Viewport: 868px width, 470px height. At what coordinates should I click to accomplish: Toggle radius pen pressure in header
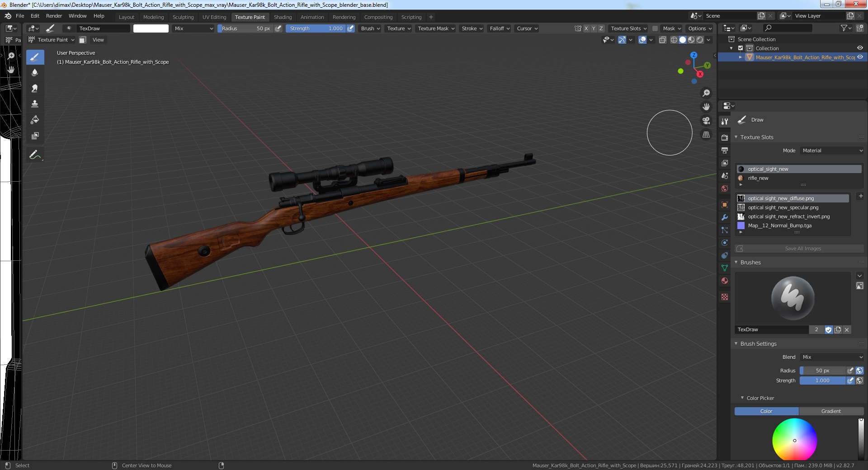click(278, 28)
